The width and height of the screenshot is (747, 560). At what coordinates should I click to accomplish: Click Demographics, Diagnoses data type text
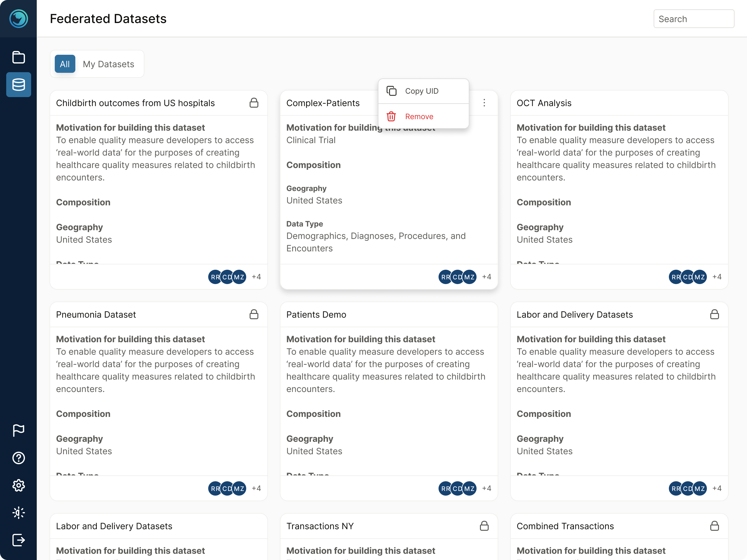click(376, 242)
